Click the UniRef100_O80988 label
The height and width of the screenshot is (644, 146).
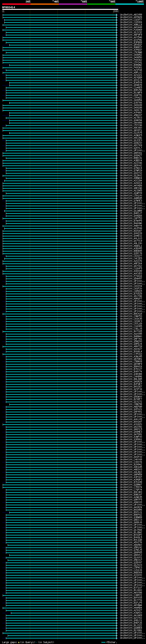tap(131, 123)
